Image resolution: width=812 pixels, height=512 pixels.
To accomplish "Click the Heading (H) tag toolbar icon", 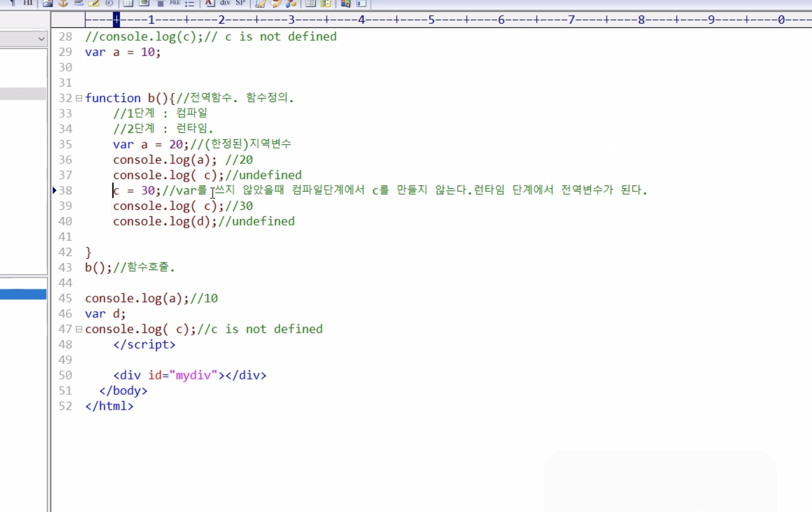I will pos(27,3).
